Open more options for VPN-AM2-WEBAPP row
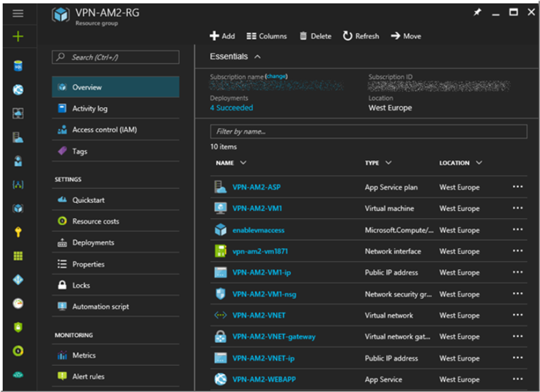540x392 pixels. [x=518, y=379]
